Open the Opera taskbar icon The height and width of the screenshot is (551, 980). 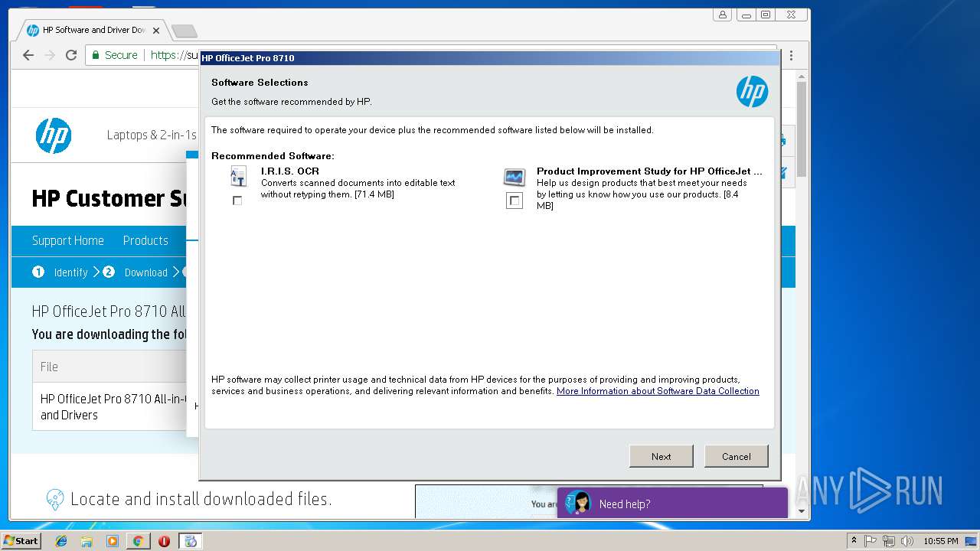pyautogui.click(x=164, y=541)
